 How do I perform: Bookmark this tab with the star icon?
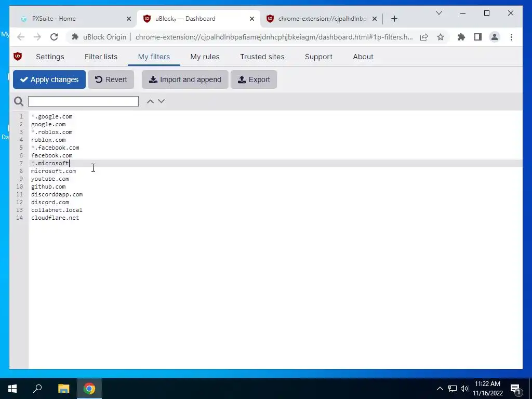[x=441, y=37]
